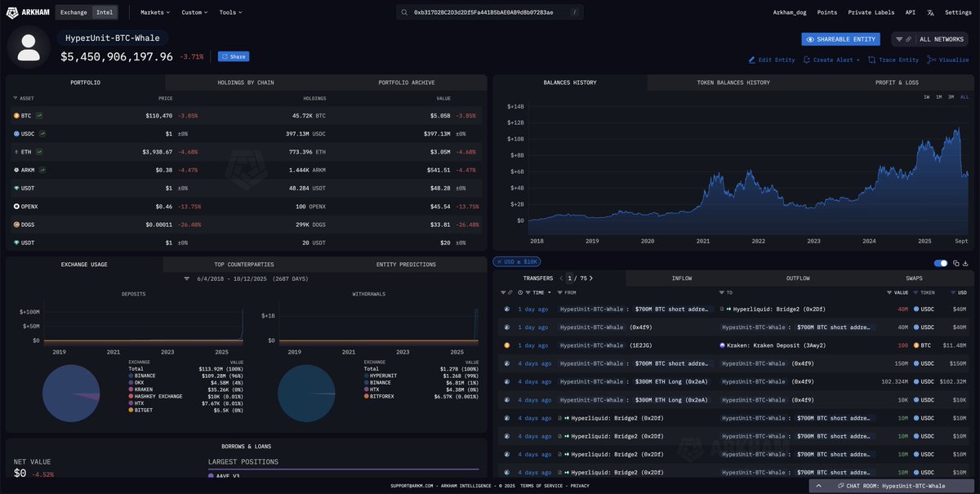Viewport: 980px width, 494px height.
Task: Click the language translate icon in header
Action: [x=929, y=13]
